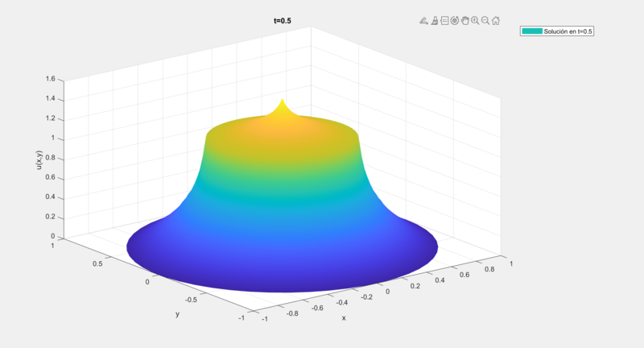The height and width of the screenshot is (348, 644).
Task: Select the y axis label
Action: (x=177, y=313)
